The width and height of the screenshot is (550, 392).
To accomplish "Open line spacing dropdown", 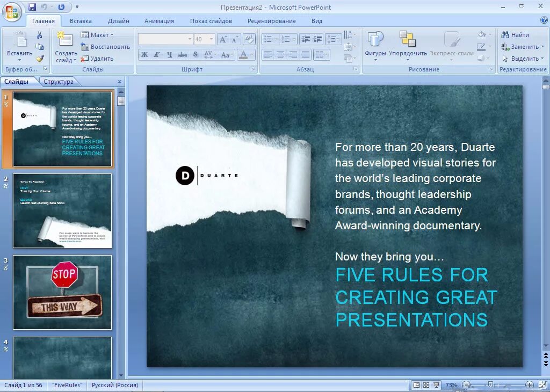I will [x=333, y=39].
